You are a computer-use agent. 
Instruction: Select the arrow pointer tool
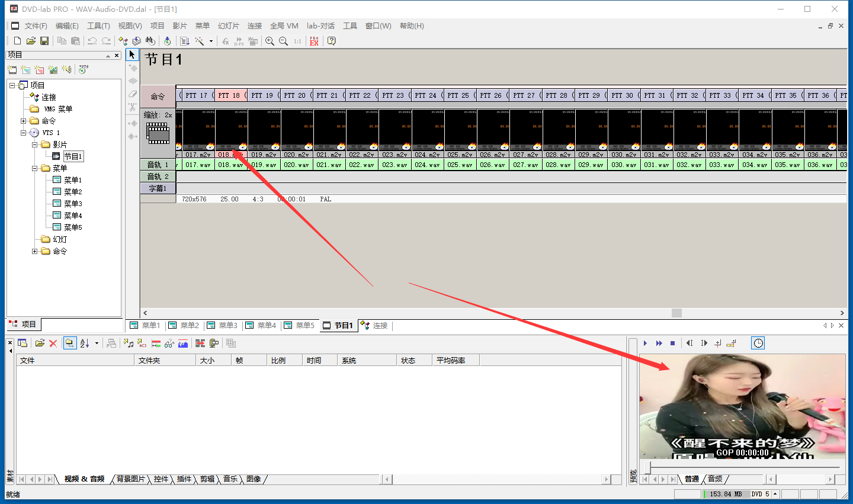pyautogui.click(x=132, y=54)
